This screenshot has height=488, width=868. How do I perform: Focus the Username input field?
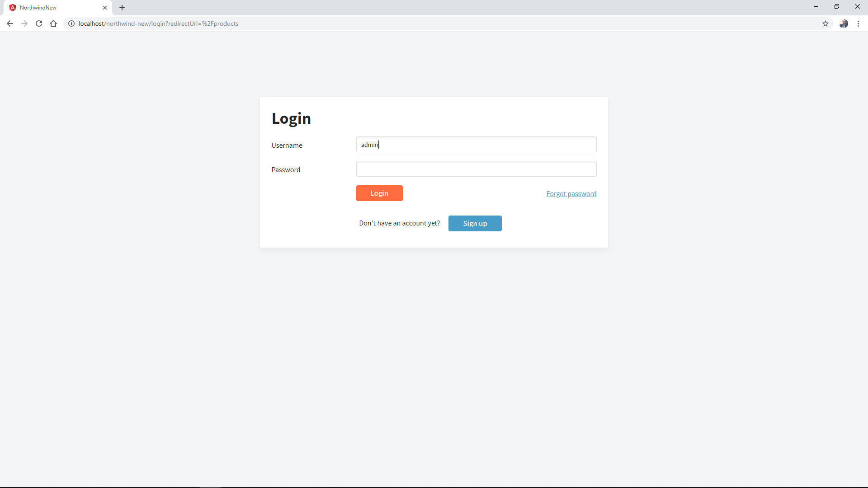(476, 145)
